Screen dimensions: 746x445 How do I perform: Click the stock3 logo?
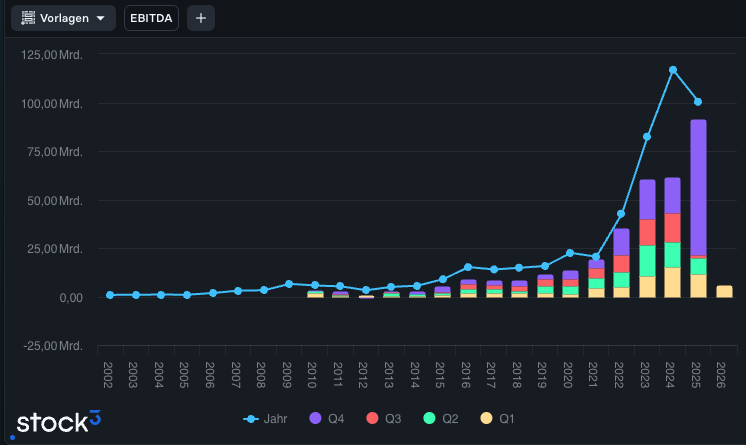[59, 422]
